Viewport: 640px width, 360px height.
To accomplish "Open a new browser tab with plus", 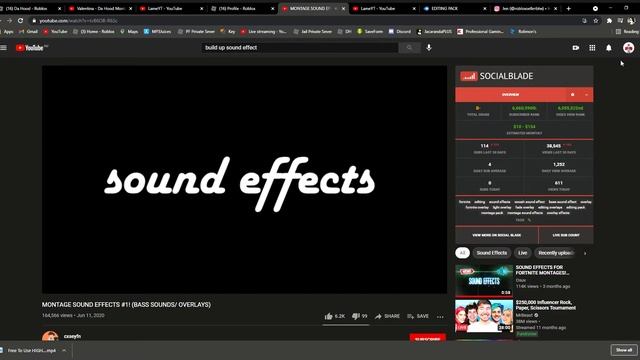I will coord(568,9).
